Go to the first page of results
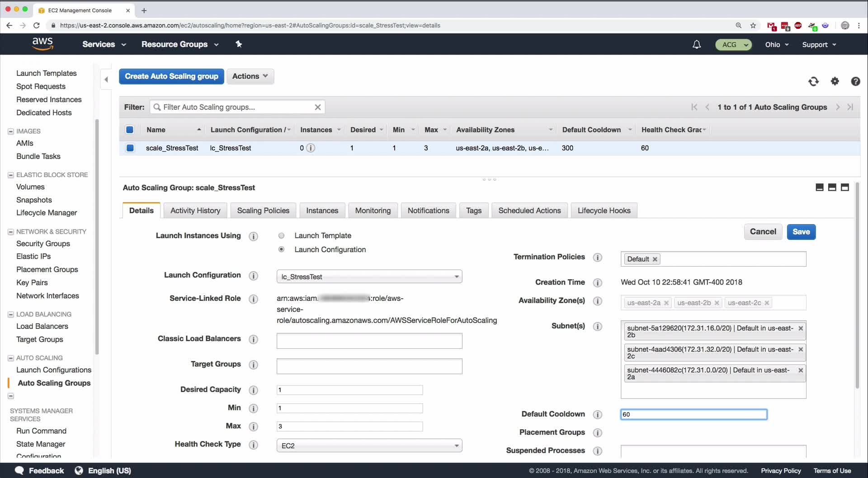This screenshot has height=478, width=868. click(694, 107)
